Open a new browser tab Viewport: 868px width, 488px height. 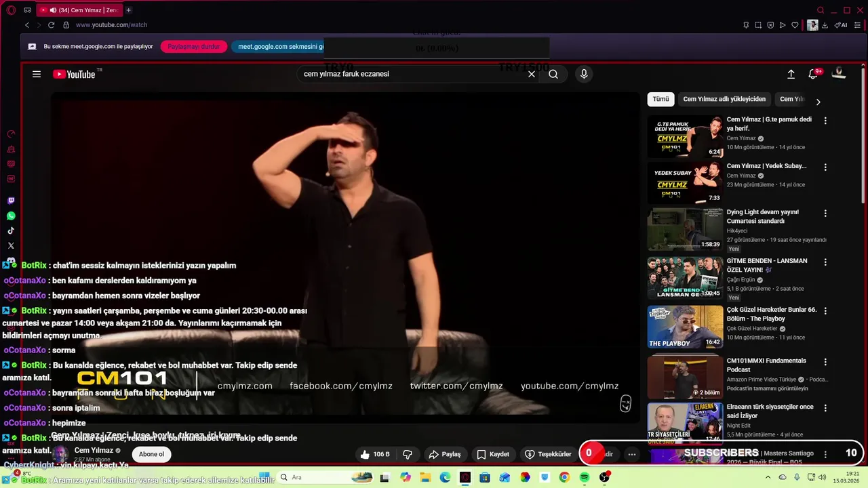coord(128,10)
